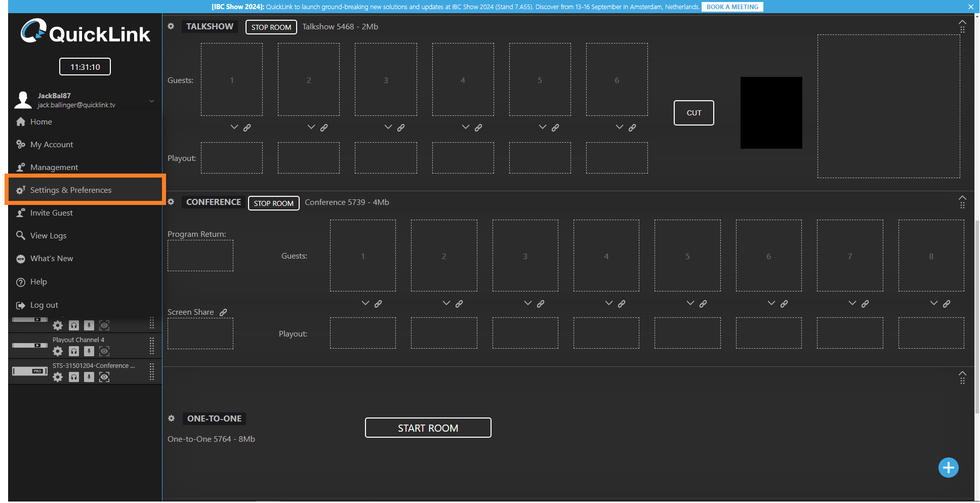Image resolution: width=980 pixels, height=503 pixels.
Task: Click the CUT button
Action: pyautogui.click(x=694, y=113)
